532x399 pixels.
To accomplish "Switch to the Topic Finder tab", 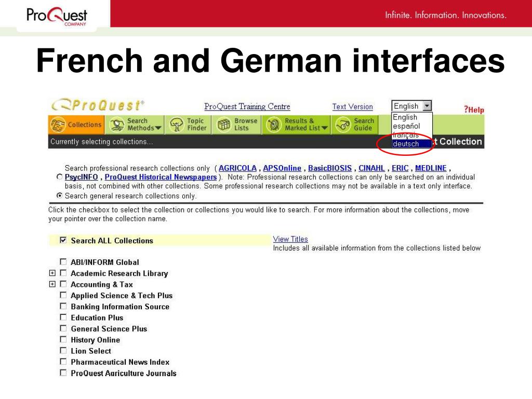I will coord(188,125).
